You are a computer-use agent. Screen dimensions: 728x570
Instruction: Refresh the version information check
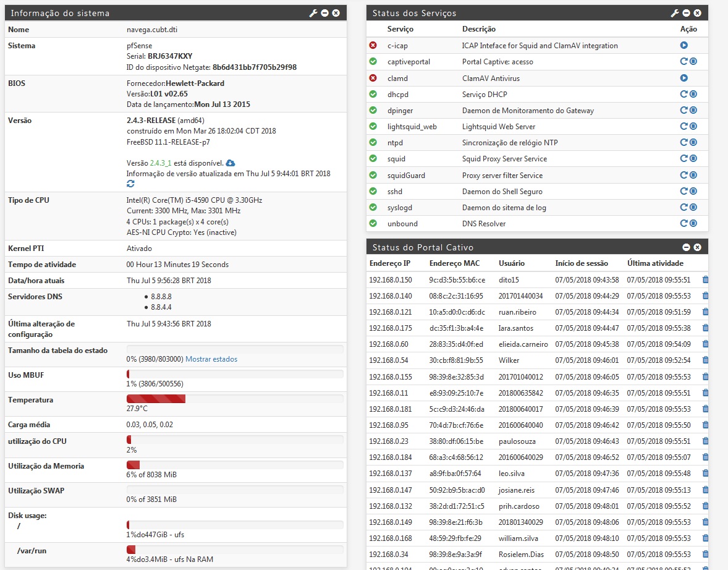pyautogui.click(x=130, y=184)
